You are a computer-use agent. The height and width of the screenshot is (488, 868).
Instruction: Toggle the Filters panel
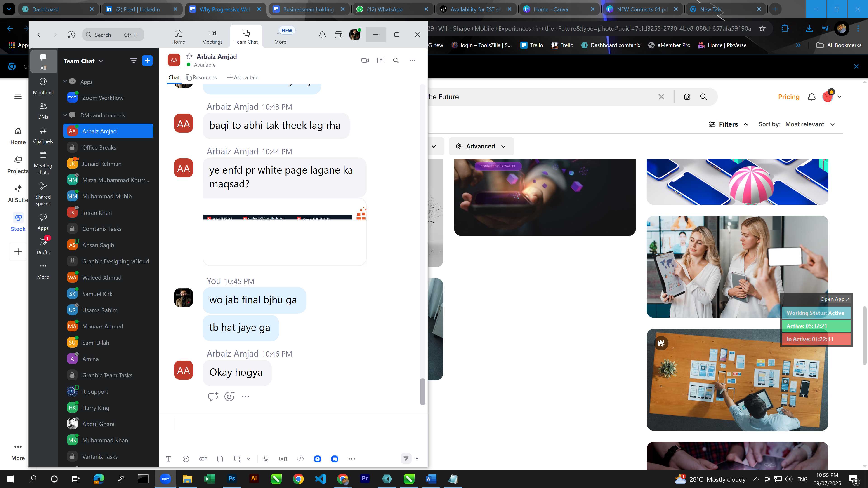pos(729,124)
